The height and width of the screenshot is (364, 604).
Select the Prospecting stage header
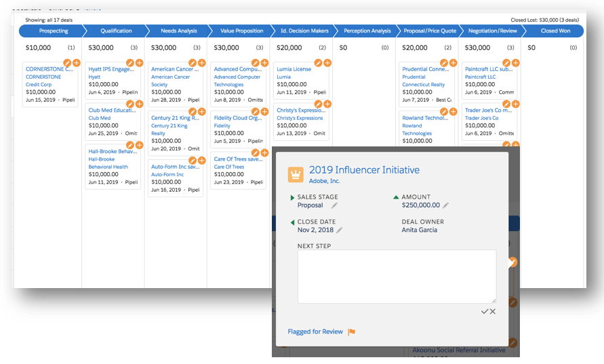click(x=54, y=31)
